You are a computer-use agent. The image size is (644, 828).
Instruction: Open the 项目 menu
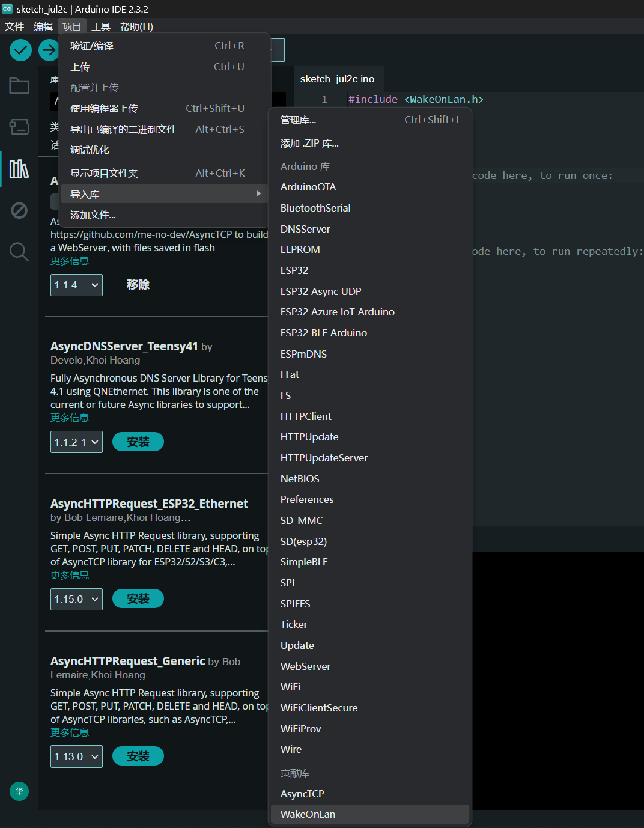72,26
